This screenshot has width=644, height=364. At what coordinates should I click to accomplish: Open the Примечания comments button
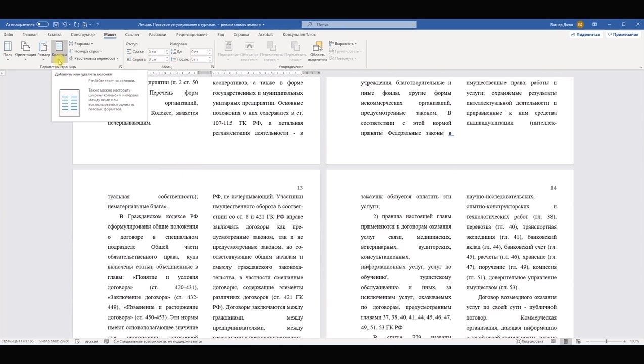[623, 35]
